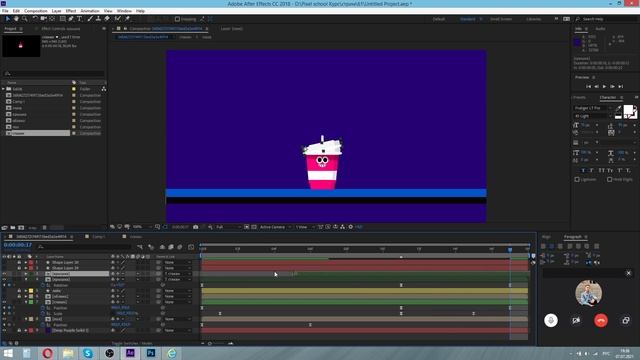640x360 pixels.
Task: Open the Effect menu
Action: [x=71, y=11]
